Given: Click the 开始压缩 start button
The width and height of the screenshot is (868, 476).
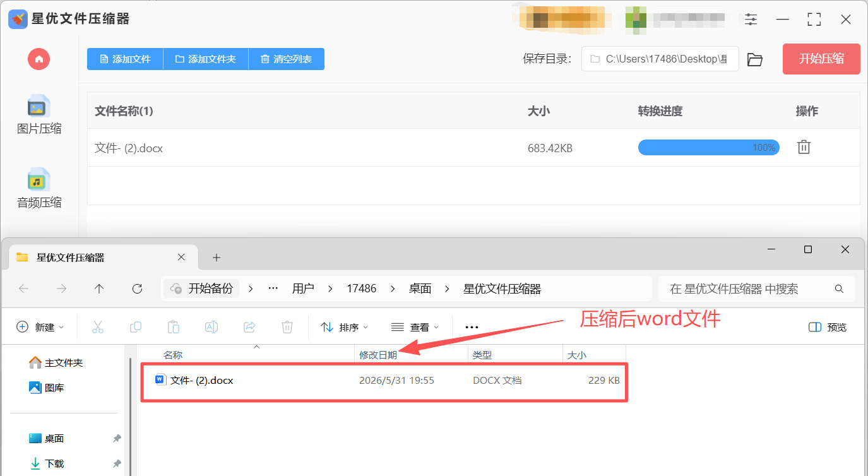Looking at the screenshot, I should (x=821, y=59).
